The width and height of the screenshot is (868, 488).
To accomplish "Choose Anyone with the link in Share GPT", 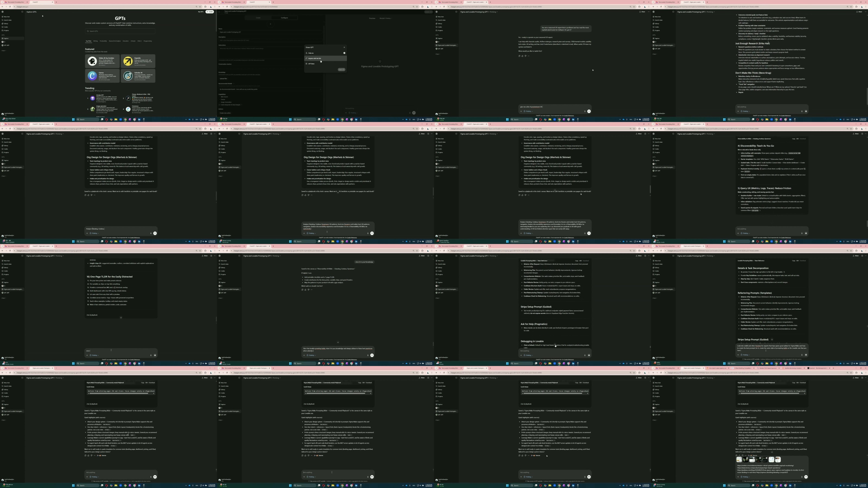I will point(325,58).
